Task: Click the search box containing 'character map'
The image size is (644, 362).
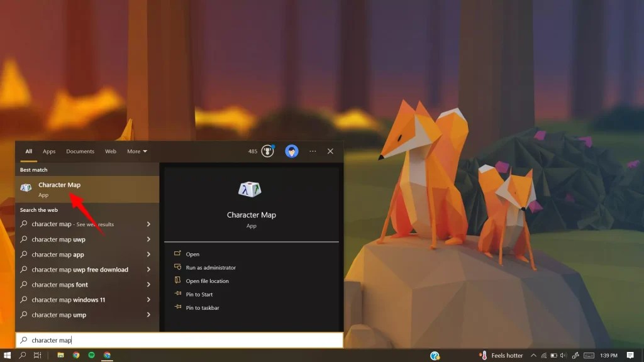Action: pos(179,340)
